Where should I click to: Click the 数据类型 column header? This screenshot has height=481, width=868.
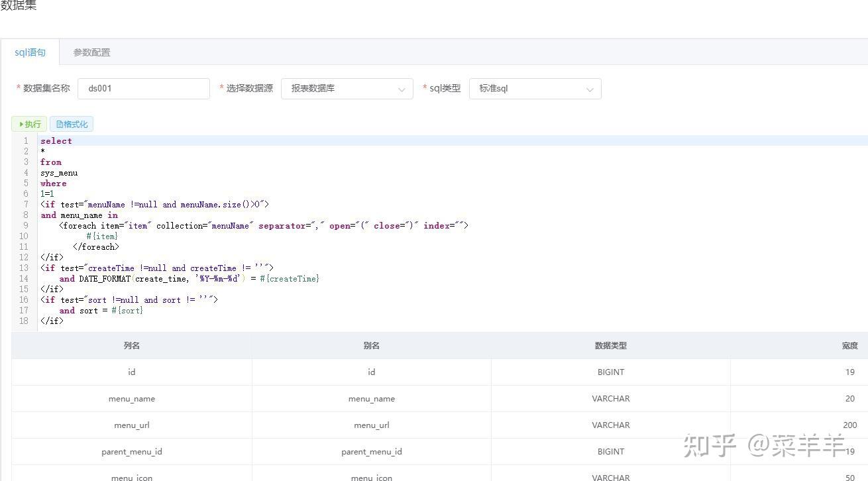click(x=610, y=345)
